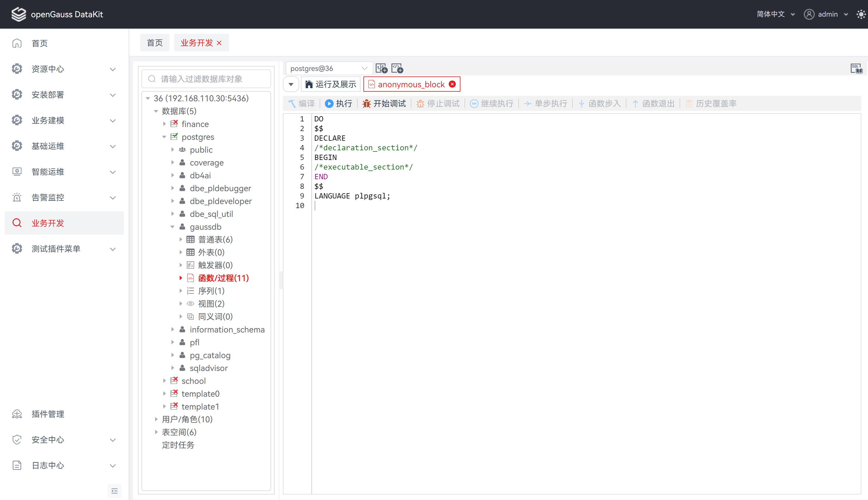
Task: Click the create debug script icon
Action: coord(397,68)
